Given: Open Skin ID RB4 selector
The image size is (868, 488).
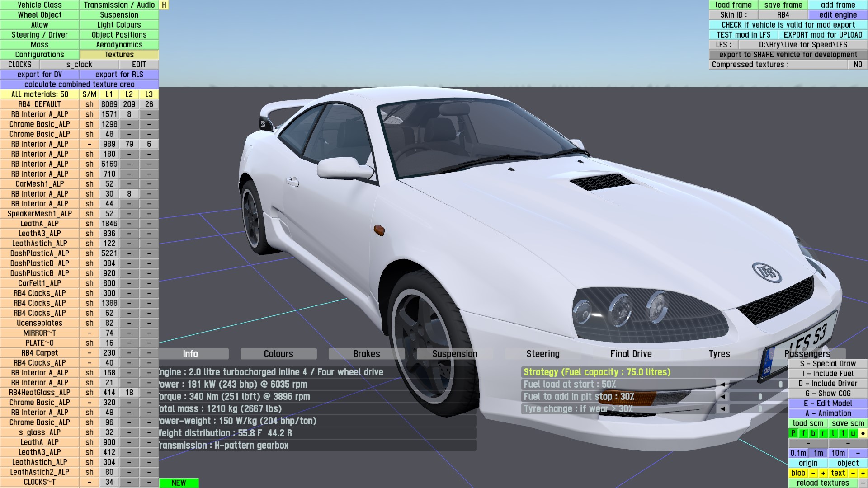Looking at the screenshot, I should pyautogui.click(x=783, y=15).
